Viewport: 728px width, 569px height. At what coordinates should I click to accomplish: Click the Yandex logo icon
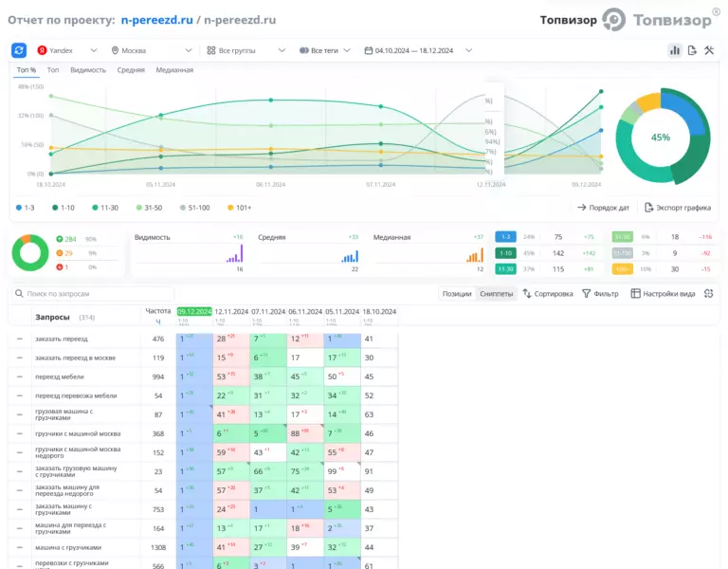[x=42, y=50]
